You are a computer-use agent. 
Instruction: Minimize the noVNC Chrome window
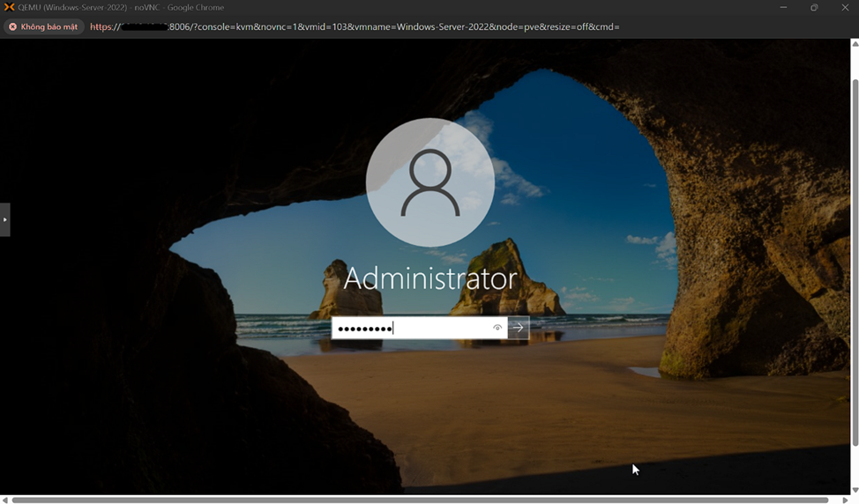[783, 7]
